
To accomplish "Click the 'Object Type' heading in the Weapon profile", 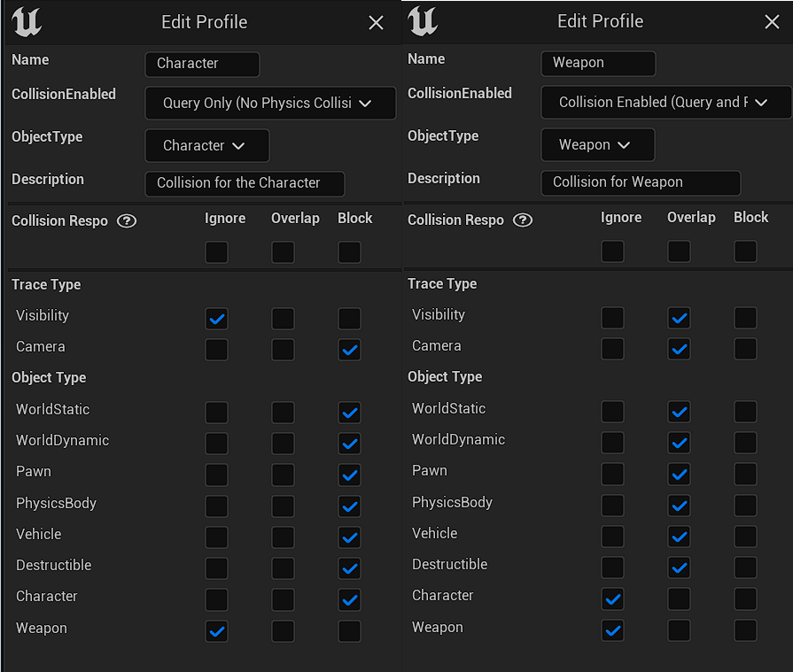I will pos(445,377).
